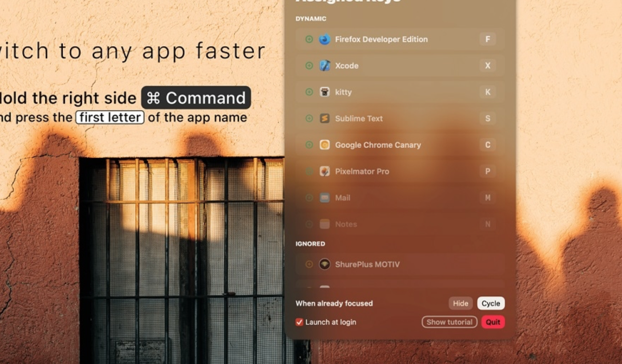Click the Mail app icon
The image size is (622, 364).
tap(325, 198)
